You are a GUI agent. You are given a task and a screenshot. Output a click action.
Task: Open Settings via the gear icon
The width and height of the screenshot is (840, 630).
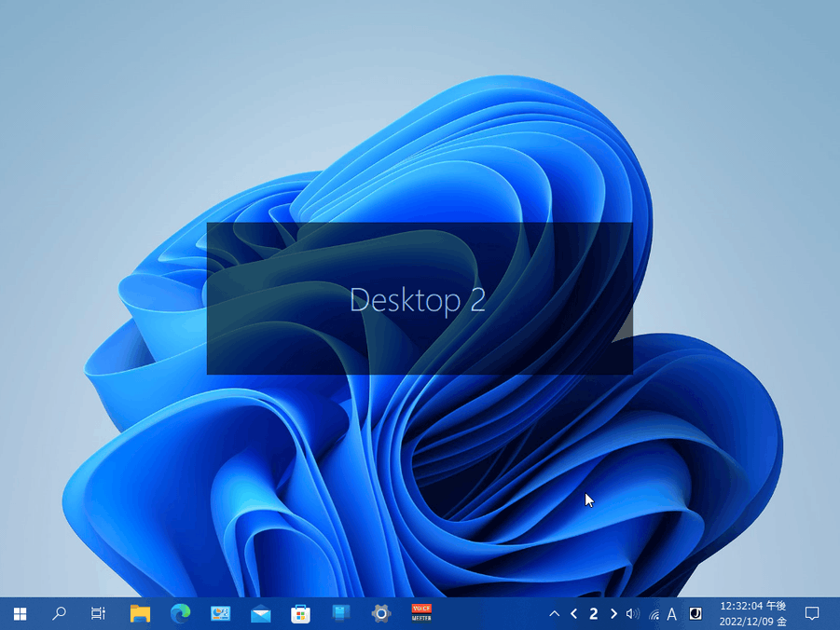tap(380, 614)
